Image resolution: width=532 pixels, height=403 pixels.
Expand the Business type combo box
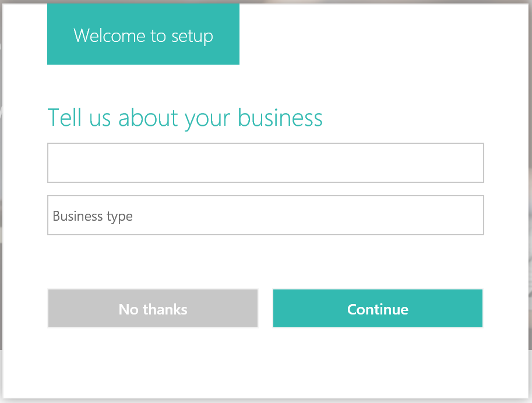point(266,215)
